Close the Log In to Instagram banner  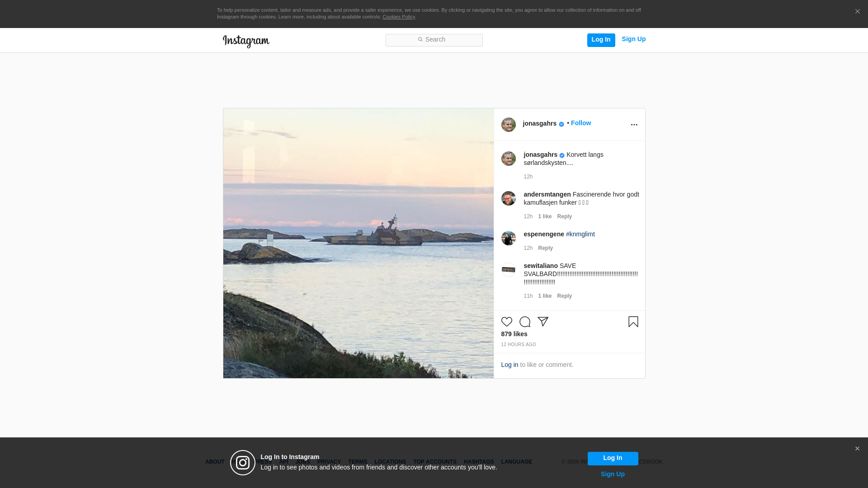(857, 449)
